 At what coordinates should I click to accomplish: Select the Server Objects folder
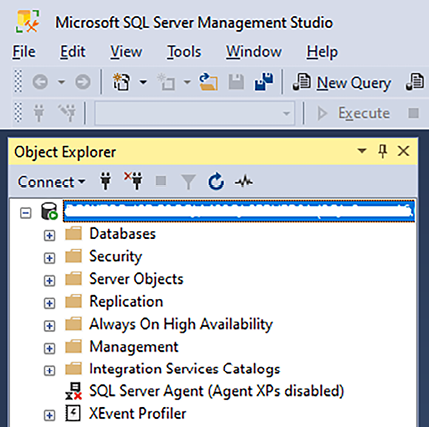click(136, 279)
